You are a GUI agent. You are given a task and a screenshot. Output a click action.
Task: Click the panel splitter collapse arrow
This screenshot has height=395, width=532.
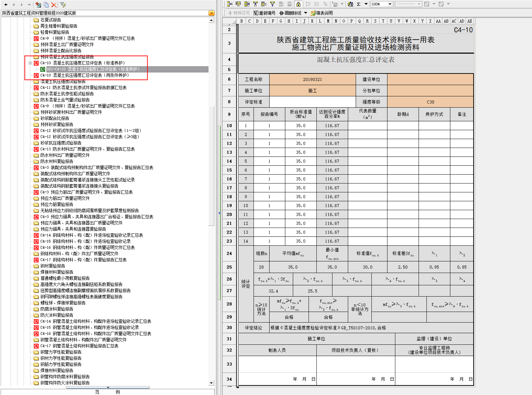tap(219, 213)
